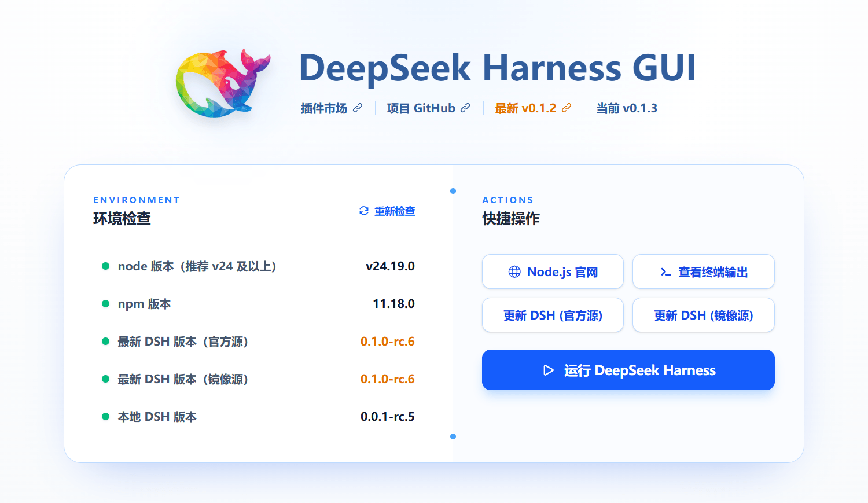Click the globe icon on Node.js 官网 button
This screenshot has height=503, width=868.
tap(514, 272)
